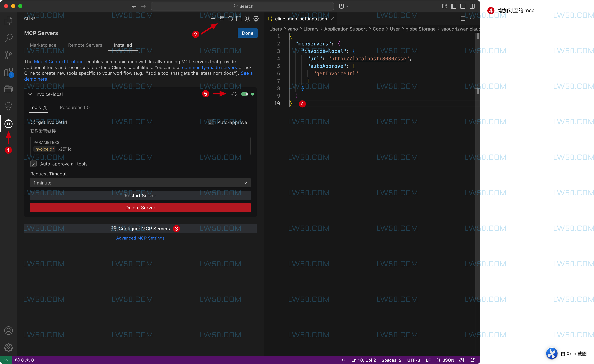This screenshot has width=594, height=364.
Task: Click Application Support breadcrumb segment
Action: point(346,29)
